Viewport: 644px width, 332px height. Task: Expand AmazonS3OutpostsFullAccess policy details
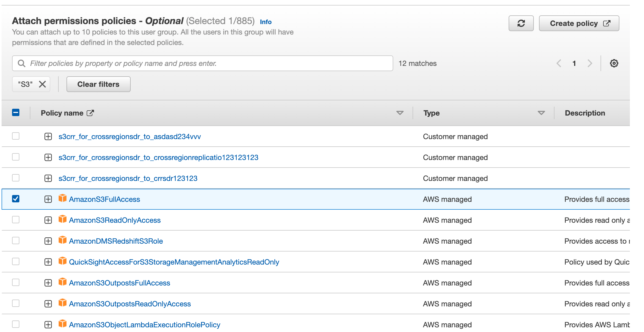coord(48,283)
